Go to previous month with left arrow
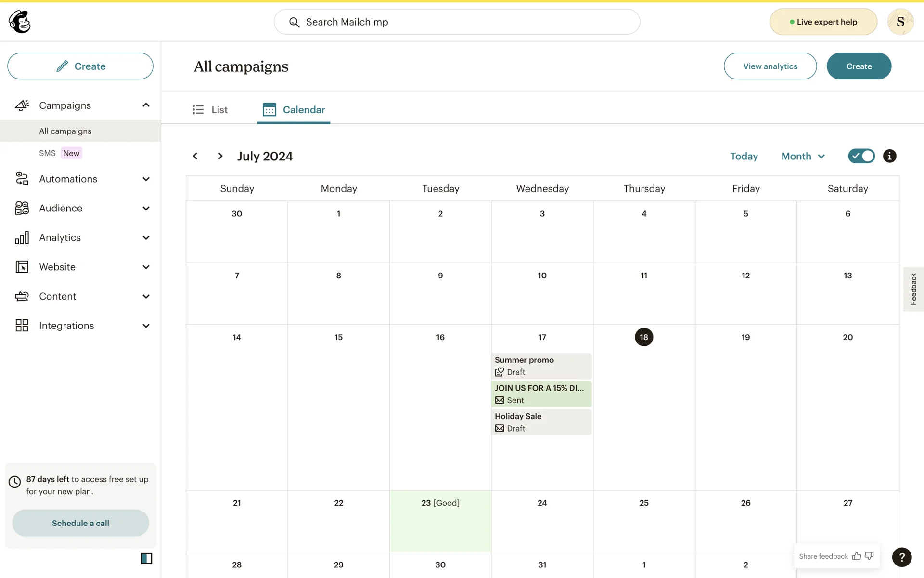 point(195,156)
